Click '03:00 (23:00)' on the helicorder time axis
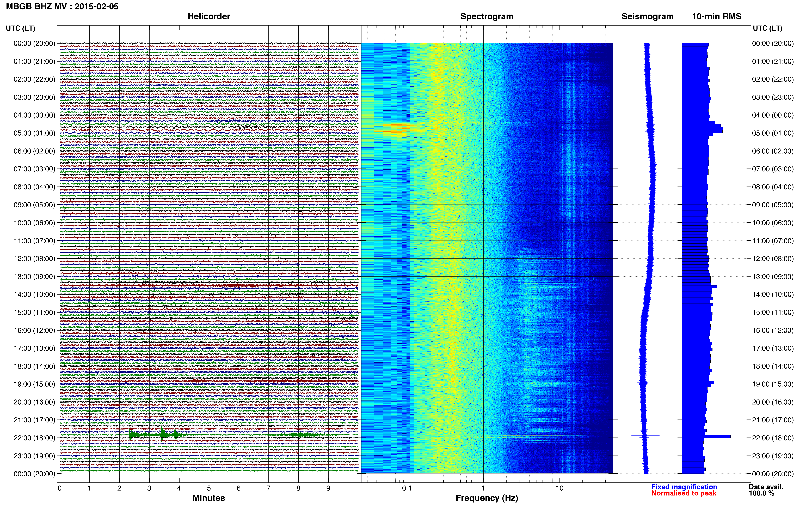This screenshot has height=508, width=812. [x=34, y=97]
